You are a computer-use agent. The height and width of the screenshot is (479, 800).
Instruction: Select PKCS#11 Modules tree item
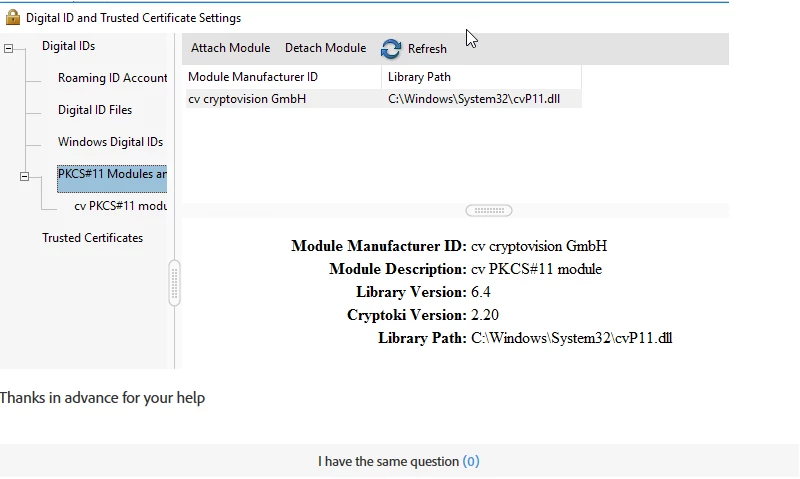click(x=112, y=179)
